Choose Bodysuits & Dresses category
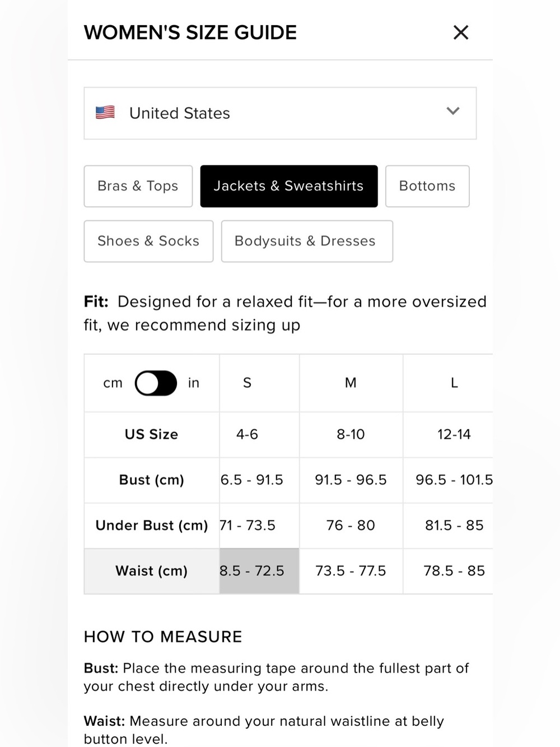Viewport: 560px width, 747px height. click(x=307, y=241)
